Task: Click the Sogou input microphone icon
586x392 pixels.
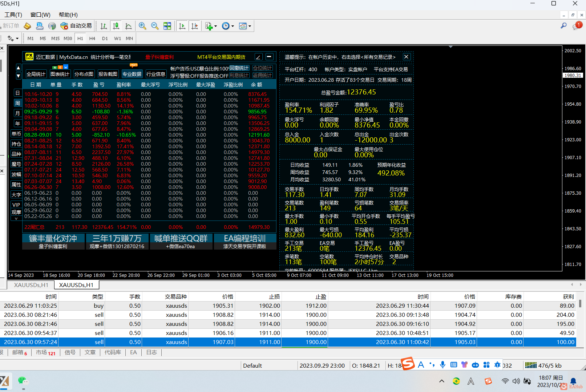Action: click(x=442, y=365)
